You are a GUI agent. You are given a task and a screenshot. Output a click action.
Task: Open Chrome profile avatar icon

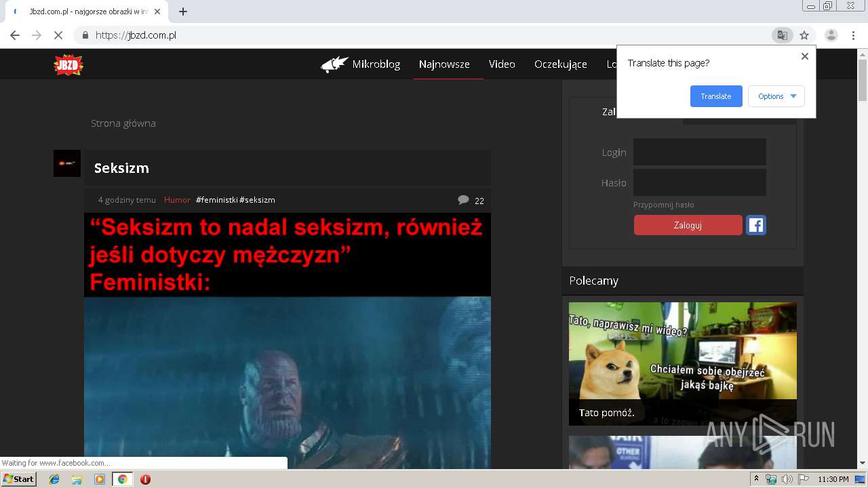[831, 35]
